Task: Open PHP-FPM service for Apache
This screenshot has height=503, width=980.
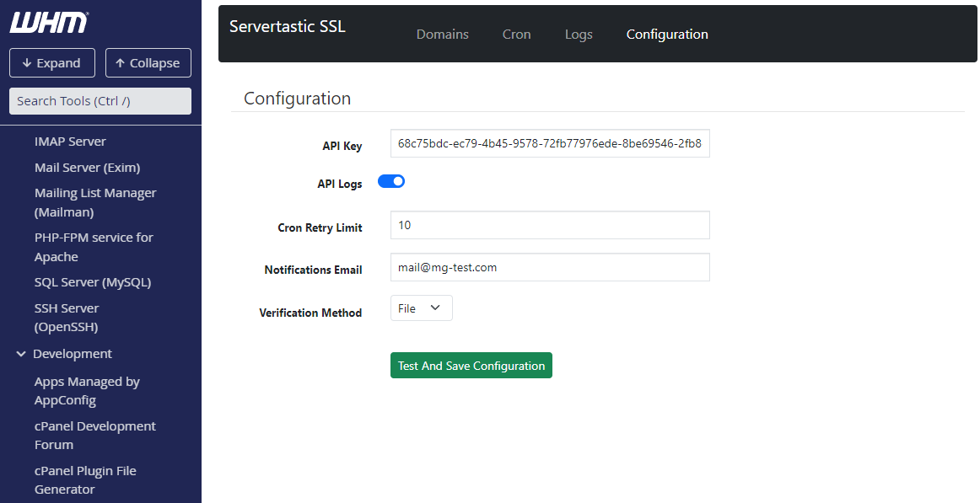Action: (94, 247)
